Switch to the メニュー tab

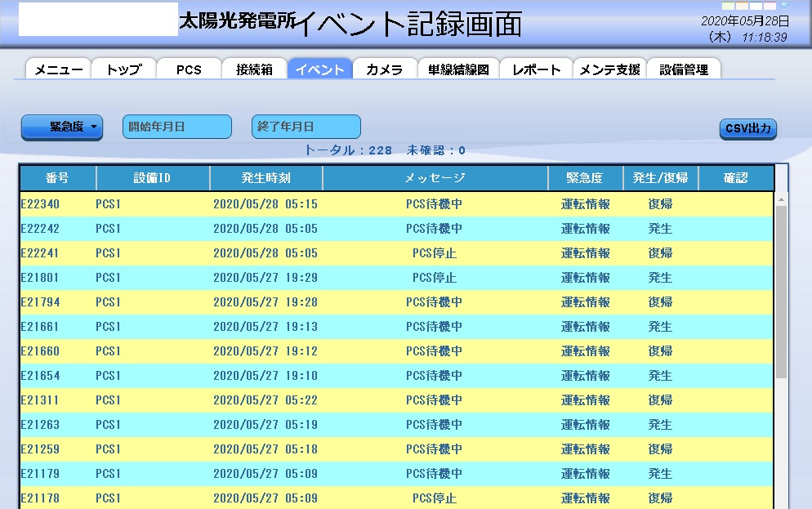pyautogui.click(x=57, y=69)
